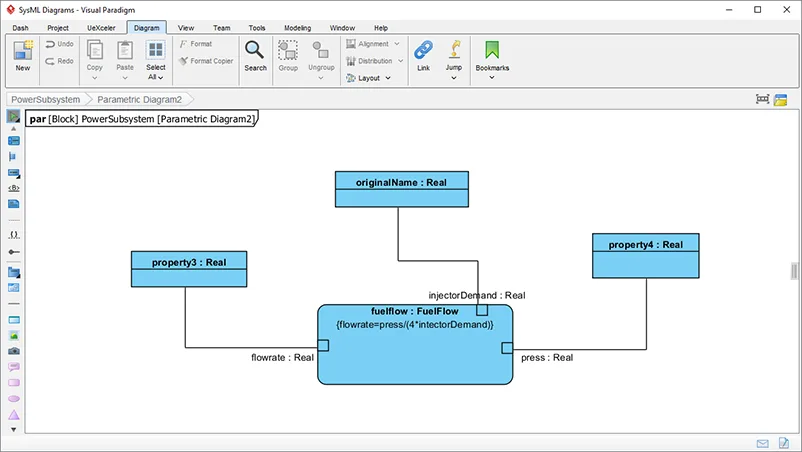Image resolution: width=802 pixels, height=452 pixels.
Task: Open the Alignment dropdown
Action: pos(373,44)
